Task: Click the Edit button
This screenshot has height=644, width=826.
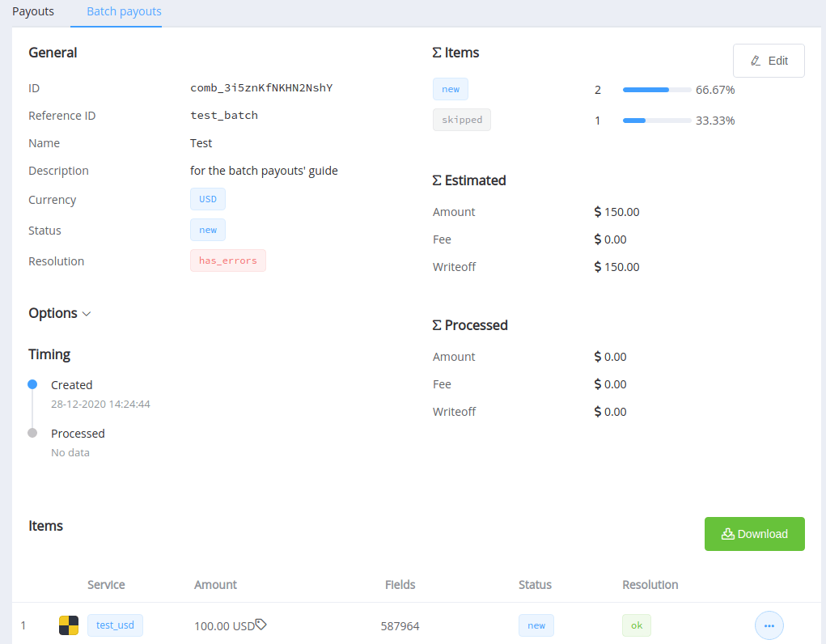Action: 769,61
